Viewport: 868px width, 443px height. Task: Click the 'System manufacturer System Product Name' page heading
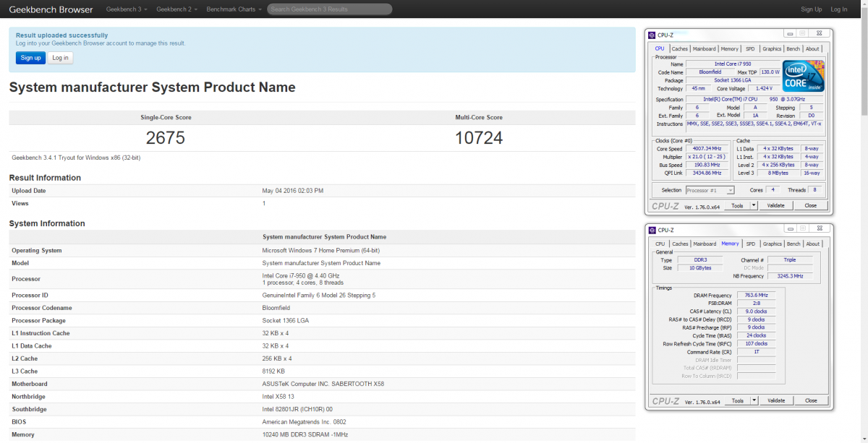[152, 87]
